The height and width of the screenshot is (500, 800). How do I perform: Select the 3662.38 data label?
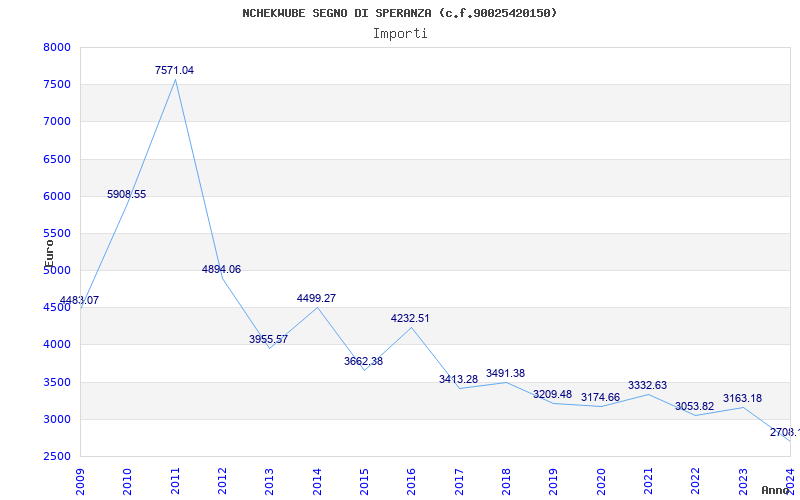(363, 361)
